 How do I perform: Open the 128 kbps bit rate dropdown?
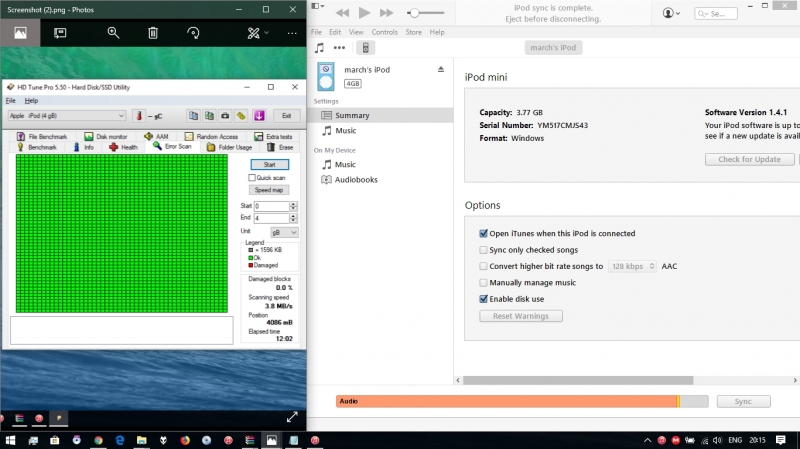[x=631, y=267]
